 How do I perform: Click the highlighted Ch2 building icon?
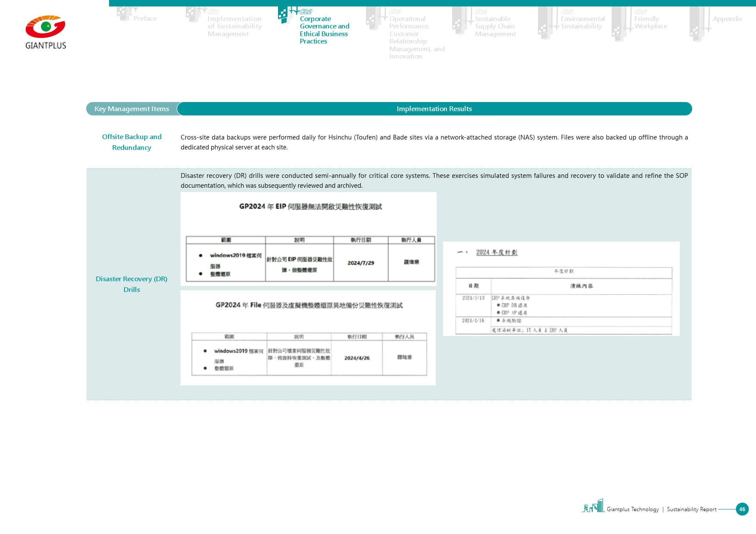tap(284, 15)
